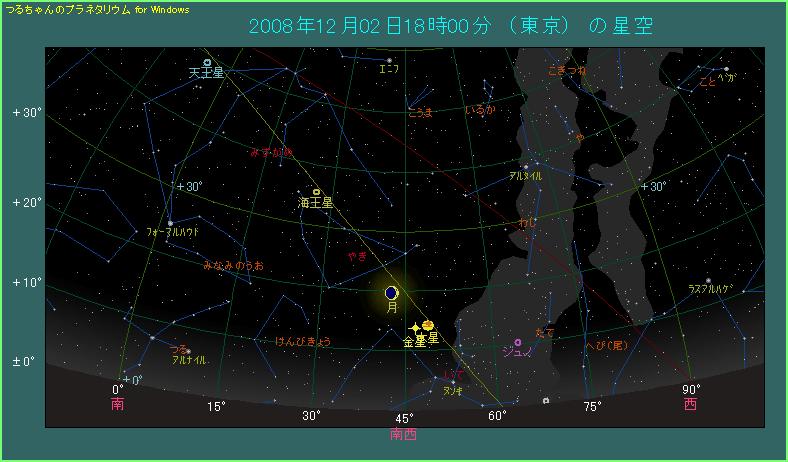Click the 南 south direction marker
Image resolution: width=788 pixels, height=462 pixels.
(x=118, y=405)
